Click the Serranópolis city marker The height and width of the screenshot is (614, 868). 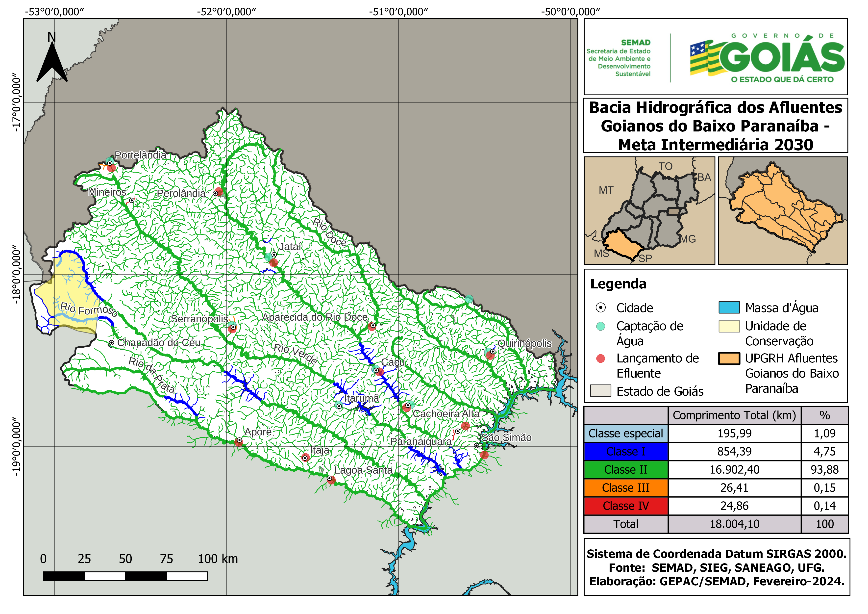point(233,327)
